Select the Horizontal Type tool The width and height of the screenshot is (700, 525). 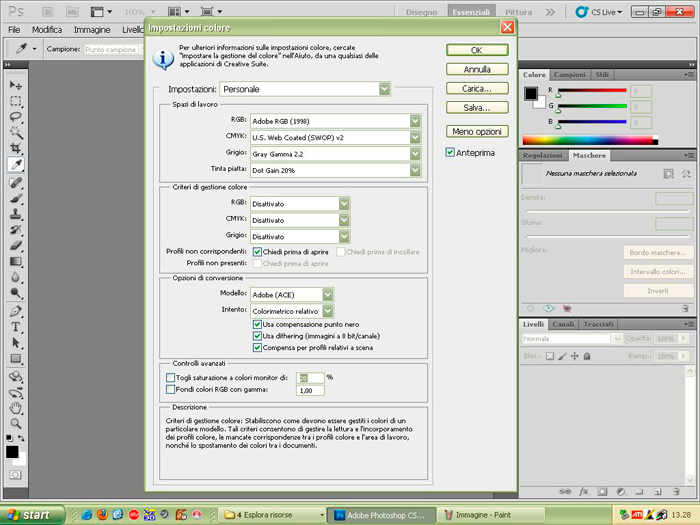16,327
